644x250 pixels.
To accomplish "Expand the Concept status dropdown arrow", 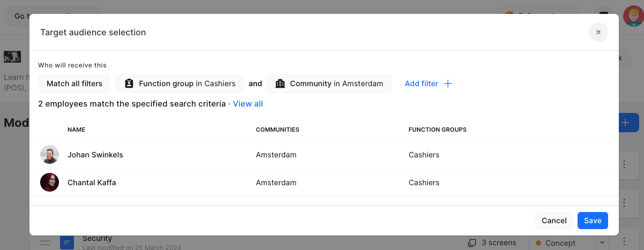I will (603, 243).
